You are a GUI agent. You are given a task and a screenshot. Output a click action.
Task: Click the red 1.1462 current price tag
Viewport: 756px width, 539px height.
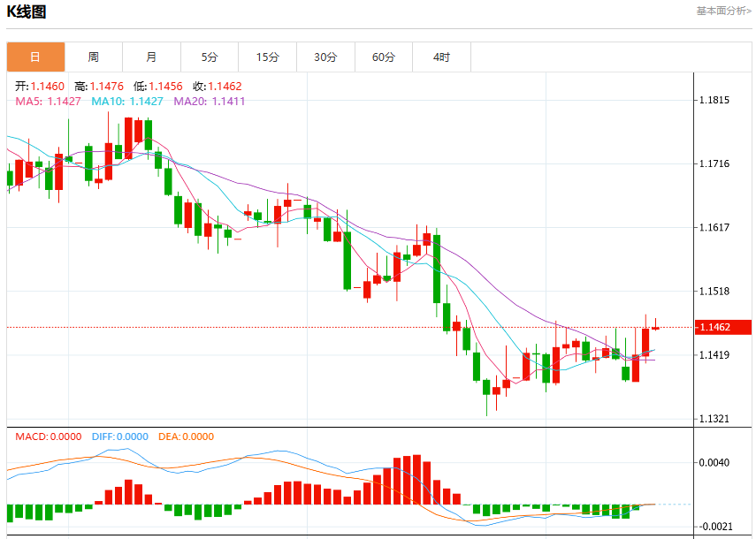722,327
